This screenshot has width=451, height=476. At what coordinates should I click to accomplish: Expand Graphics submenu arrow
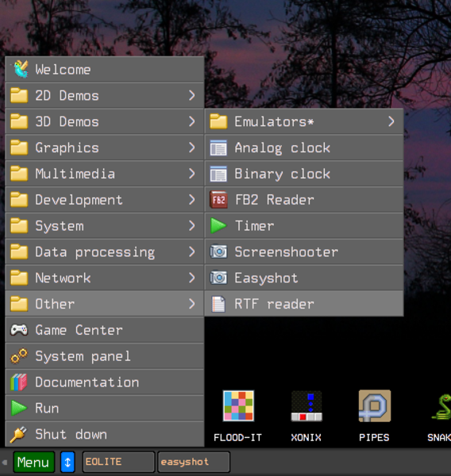point(192,148)
